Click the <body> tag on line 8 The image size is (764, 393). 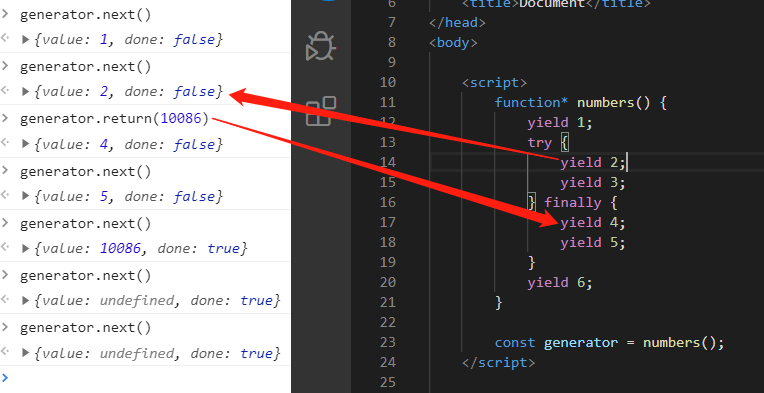click(453, 42)
